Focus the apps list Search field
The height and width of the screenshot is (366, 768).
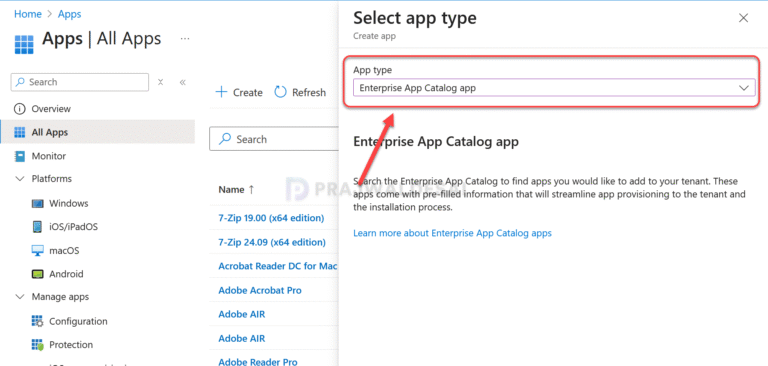click(274, 139)
